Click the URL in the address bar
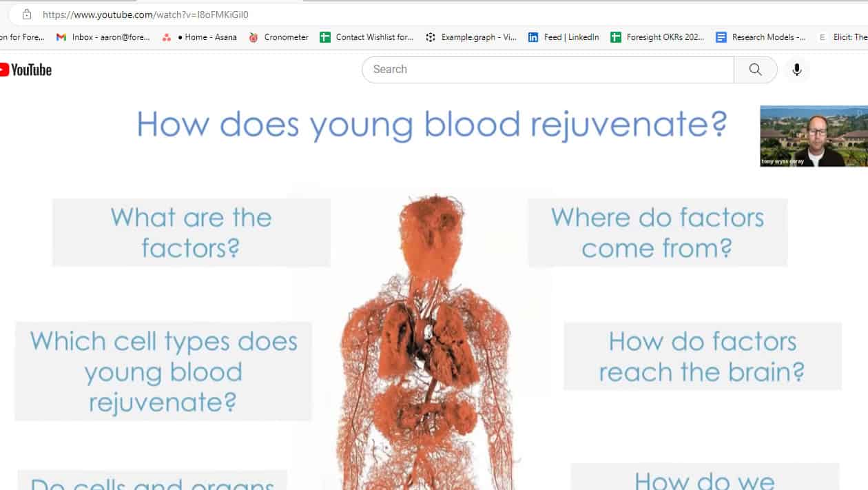The height and width of the screenshot is (490, 868). click(x=145, y=14)
